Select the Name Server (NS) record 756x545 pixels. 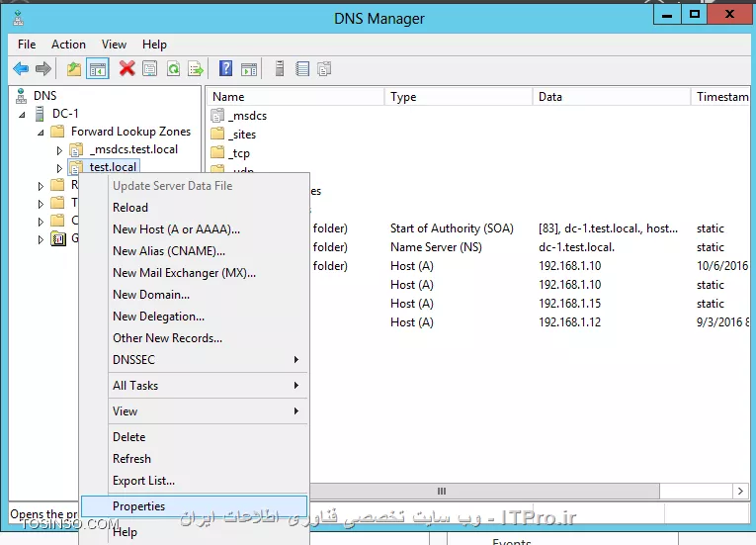pos(530,247)
